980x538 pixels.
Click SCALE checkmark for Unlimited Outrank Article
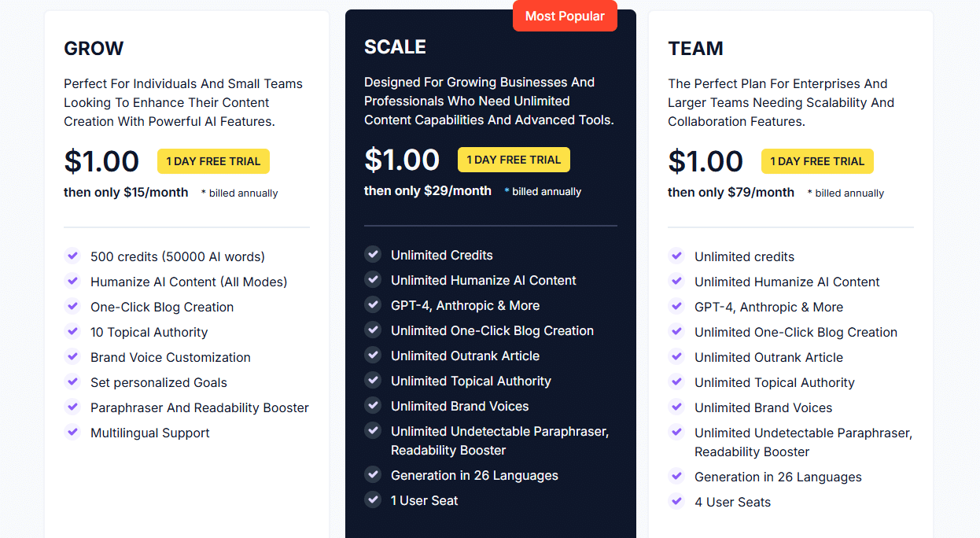(x=373, y=355)
